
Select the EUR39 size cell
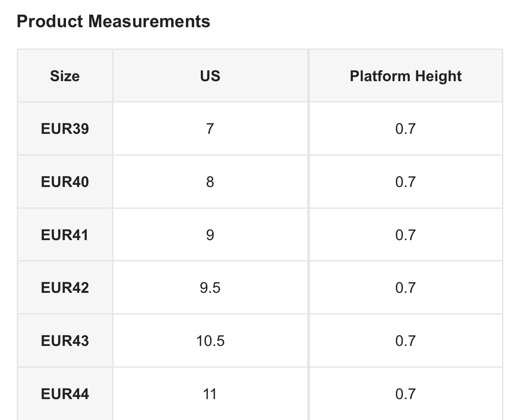(x=65, y=129)
